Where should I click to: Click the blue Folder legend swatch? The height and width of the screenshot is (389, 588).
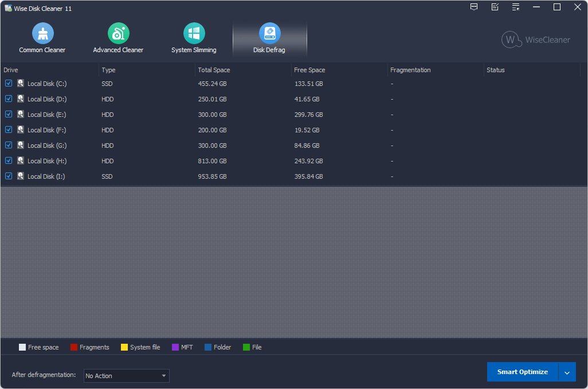[208, 347]
